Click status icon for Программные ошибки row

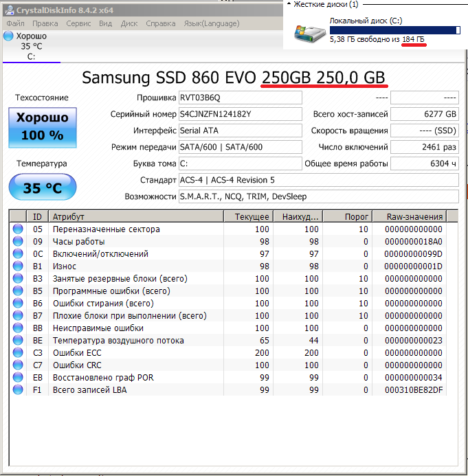18,291
